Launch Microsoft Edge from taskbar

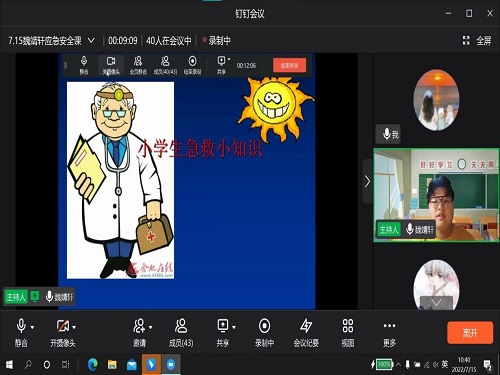(93, 365)
